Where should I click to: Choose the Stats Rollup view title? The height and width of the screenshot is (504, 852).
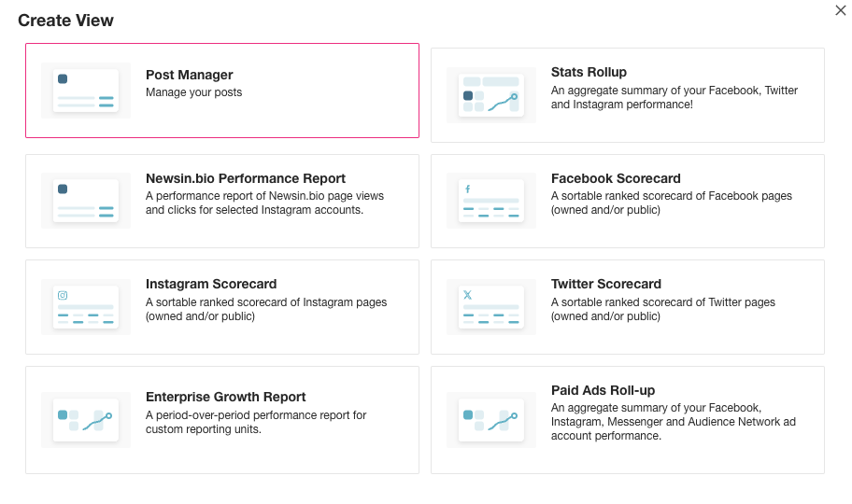589,72
